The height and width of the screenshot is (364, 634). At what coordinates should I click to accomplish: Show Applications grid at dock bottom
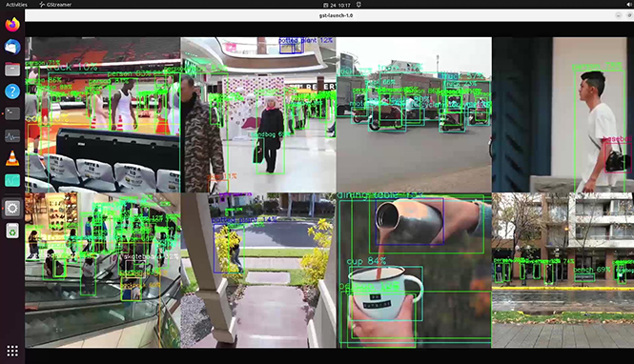[x=12, y=351]
